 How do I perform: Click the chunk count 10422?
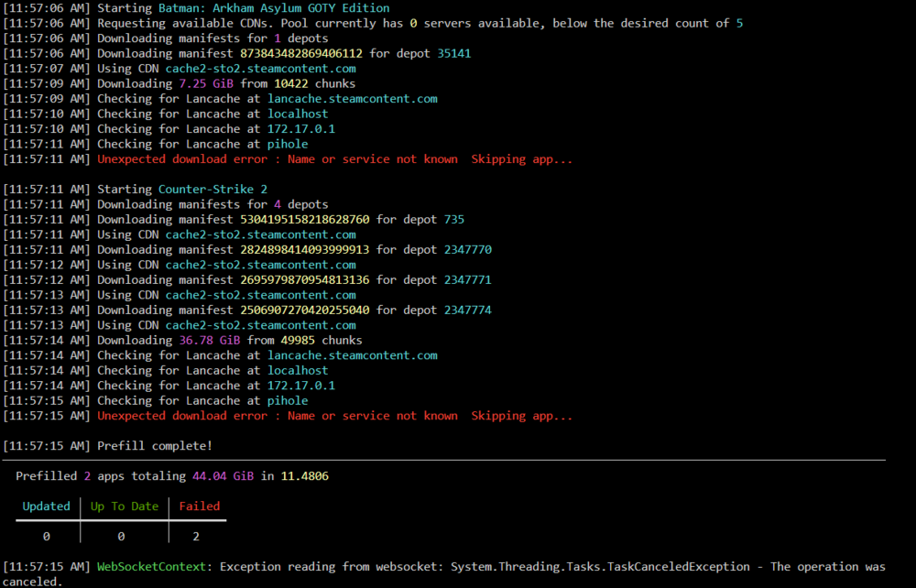[291, 83]
